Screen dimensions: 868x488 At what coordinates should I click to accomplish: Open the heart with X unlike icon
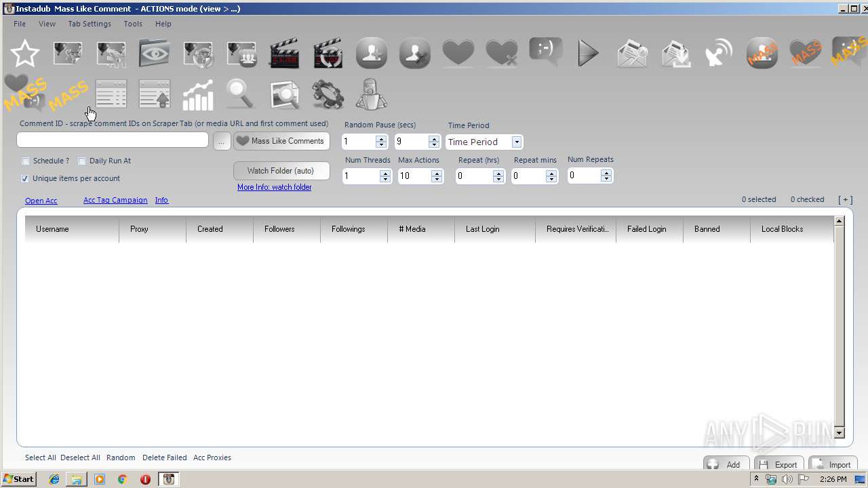[x=502, y=54]
